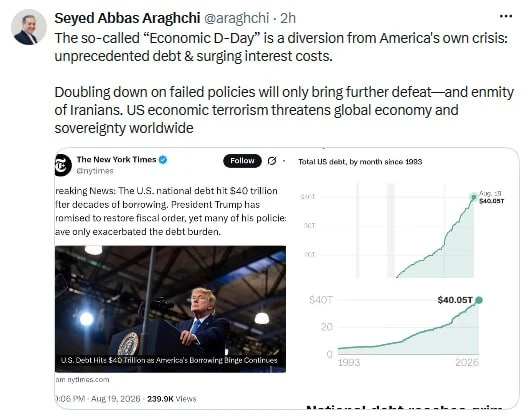Click the Aug 19, 2026 post date
The image size is (532, 419).
point(115,399)
